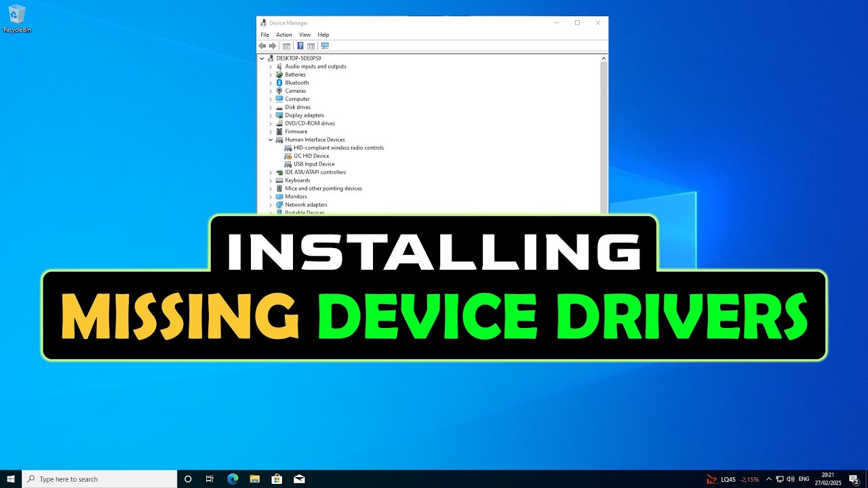Image resolution: width=868 pixels, height=488 pixels.
Task: Click the Keyboards category icon
Action: 279,180
